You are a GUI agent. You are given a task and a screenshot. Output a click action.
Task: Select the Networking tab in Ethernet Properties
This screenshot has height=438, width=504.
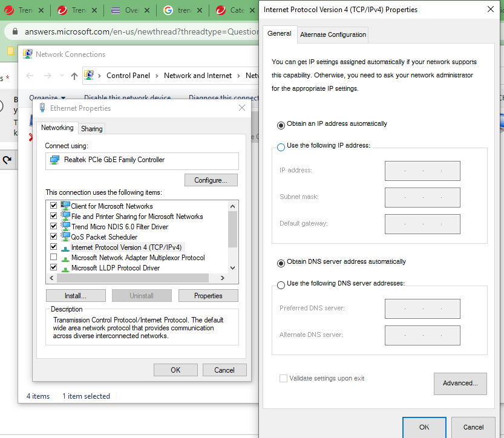tap(57, 128)
